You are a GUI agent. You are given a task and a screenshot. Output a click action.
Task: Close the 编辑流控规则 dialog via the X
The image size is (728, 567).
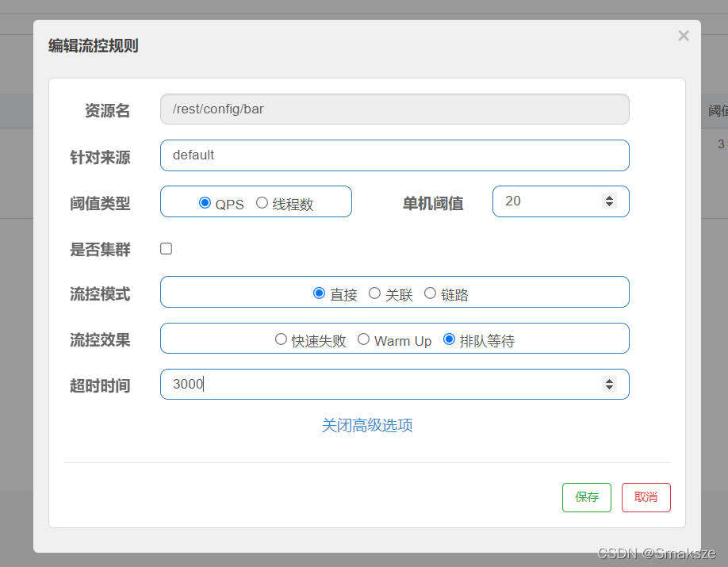click(x=683, y=35)
